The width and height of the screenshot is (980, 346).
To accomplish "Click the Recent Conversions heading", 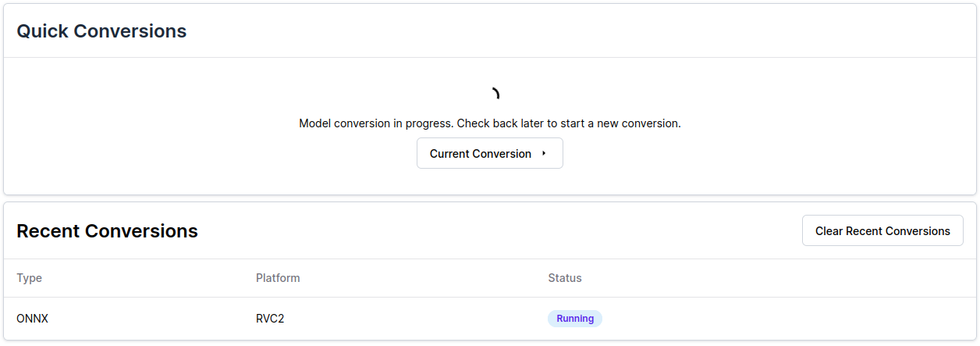I will 107,231.
